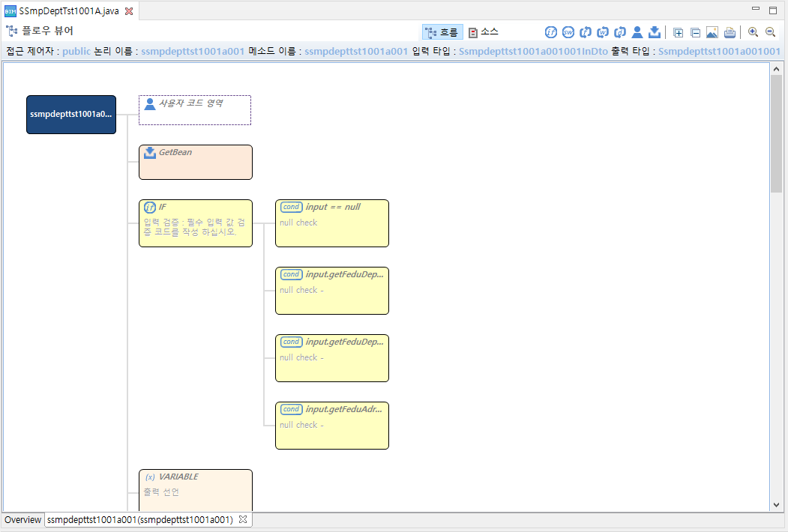The width and height of the screenshot is (788, 532).
Task: Select the VARIABLE 출력 선언 node
Action: [195, 489]
